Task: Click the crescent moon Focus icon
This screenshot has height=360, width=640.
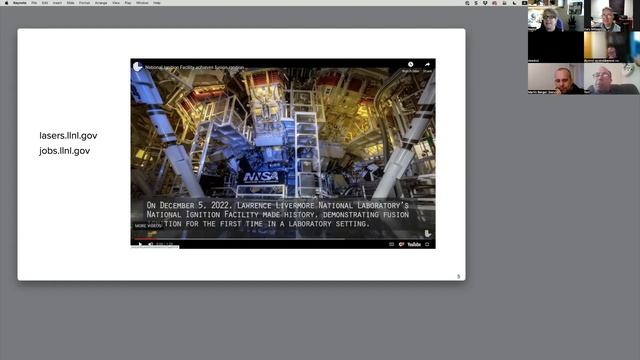Action: 514,3
